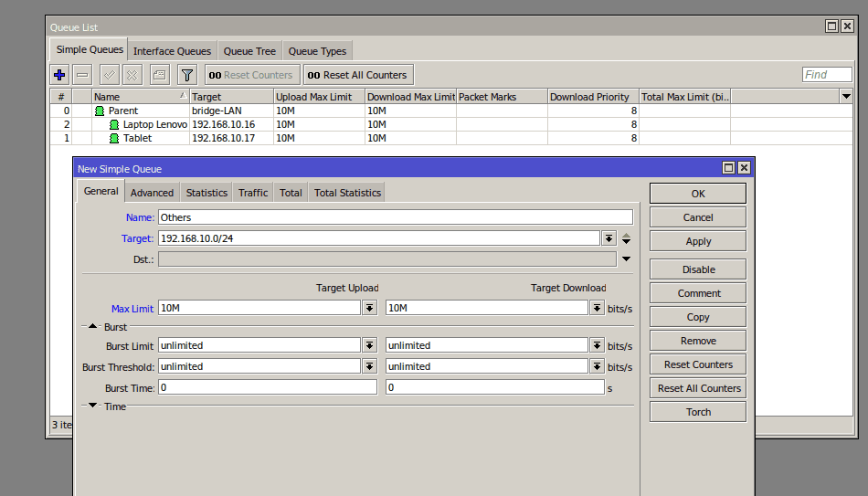Viewport: 868px width, 496px height.
Task: Expand the Dst. field arrow
Action: [x=626, y=259]
